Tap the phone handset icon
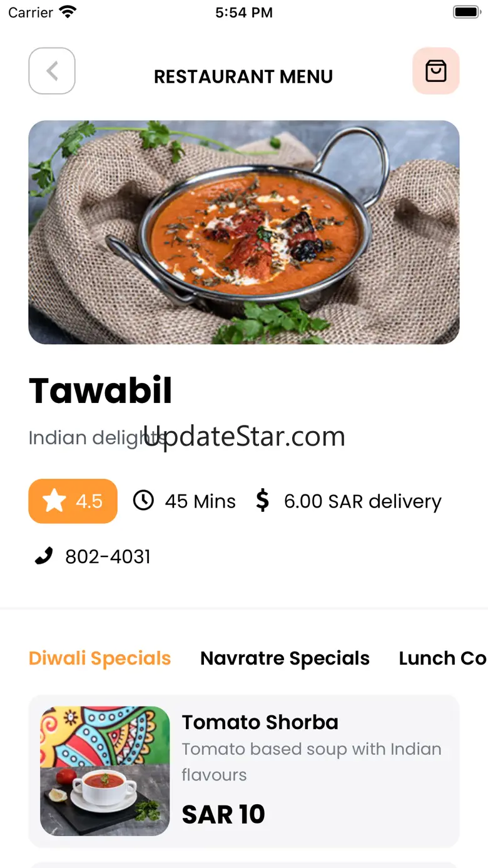 pyautogui.click(x=43, y=556)
